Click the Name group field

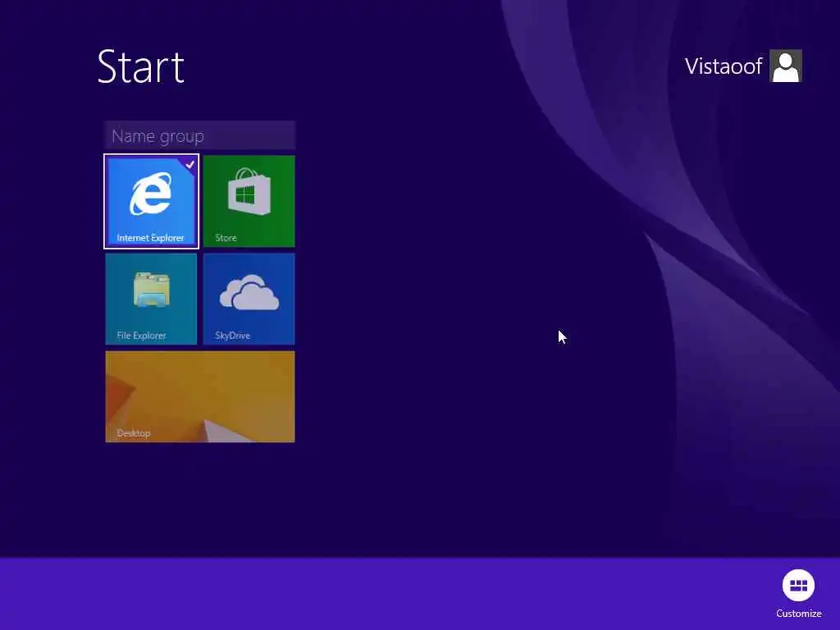point(200,136)
